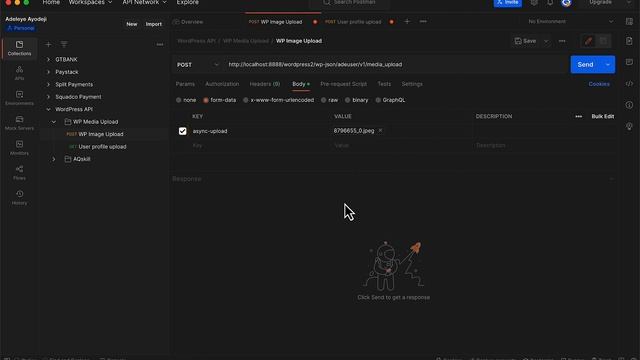Viewport: 640px width, 360px height.
Task: Click the Import button
Action: point(153,24)
